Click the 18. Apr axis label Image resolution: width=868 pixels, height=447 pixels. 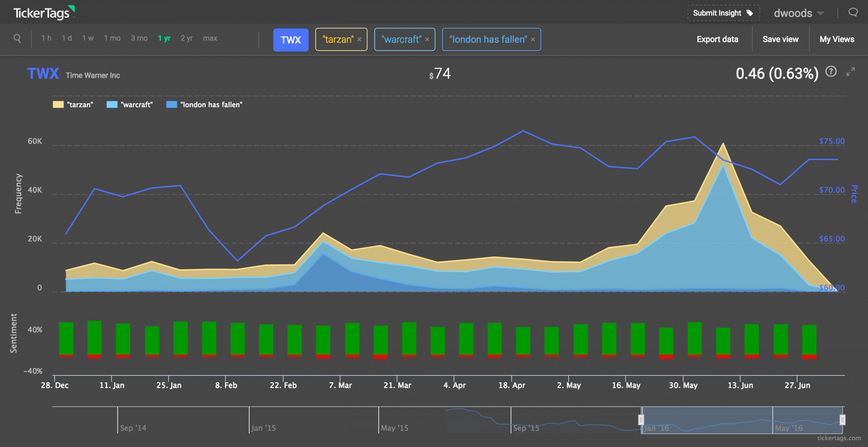tap(512, 385)
